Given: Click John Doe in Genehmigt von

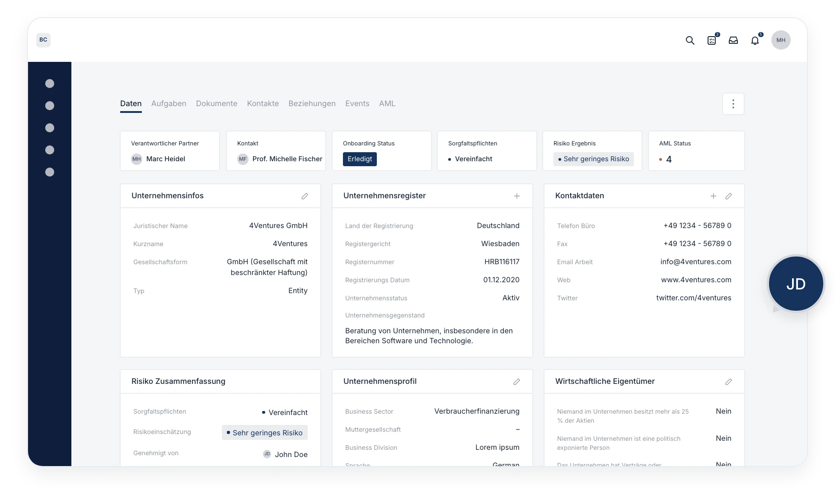Looking at the screenshot, I should 285,454.
